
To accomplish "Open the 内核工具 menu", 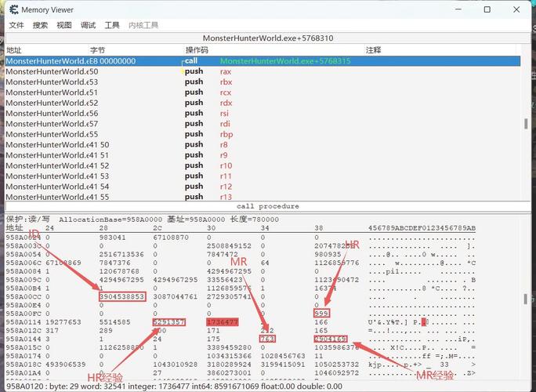I will pos(143,25).
